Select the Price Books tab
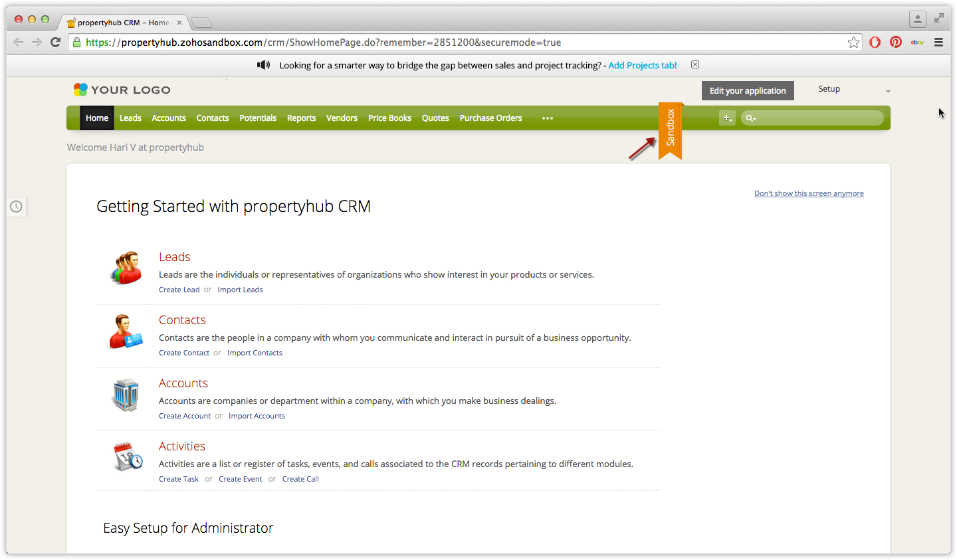 390,118
